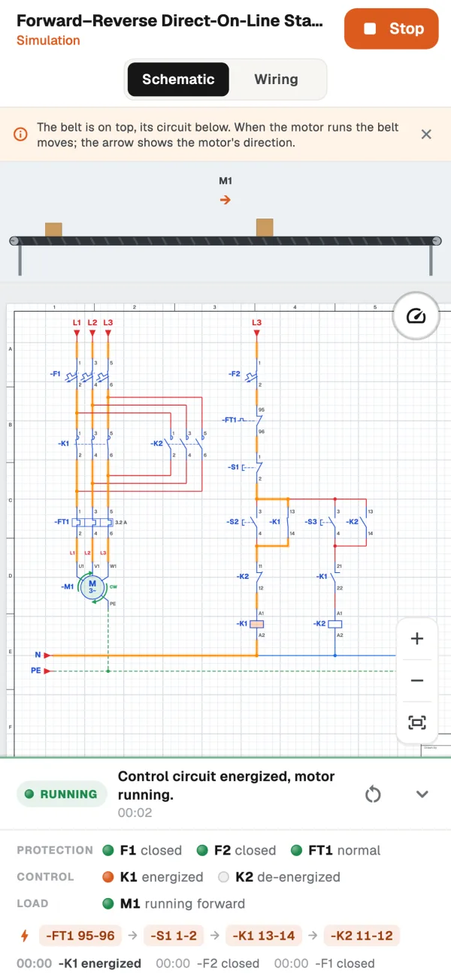Viewport: 451px width, 980px height.
Task: Click the K2 de-energized control indicator
Action: (x=279, y=877)
